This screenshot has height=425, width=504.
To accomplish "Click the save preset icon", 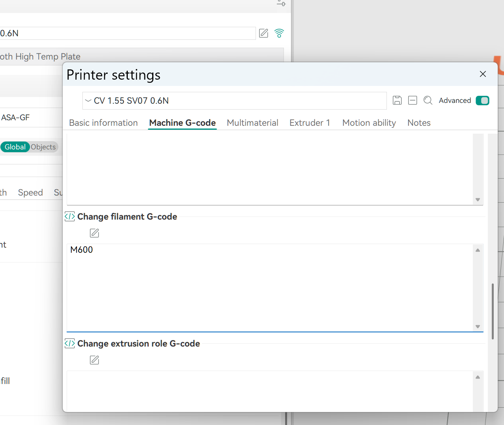I will pyautogui.click(x=397, y=101).
